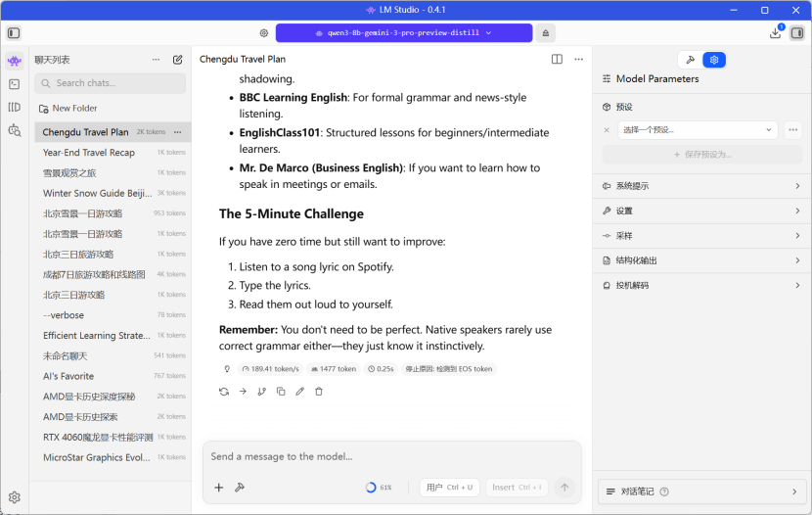Viewport: 812px width, 515px height.
Task: Edit the message with the pencil icon
Action: tap(299, 392)
